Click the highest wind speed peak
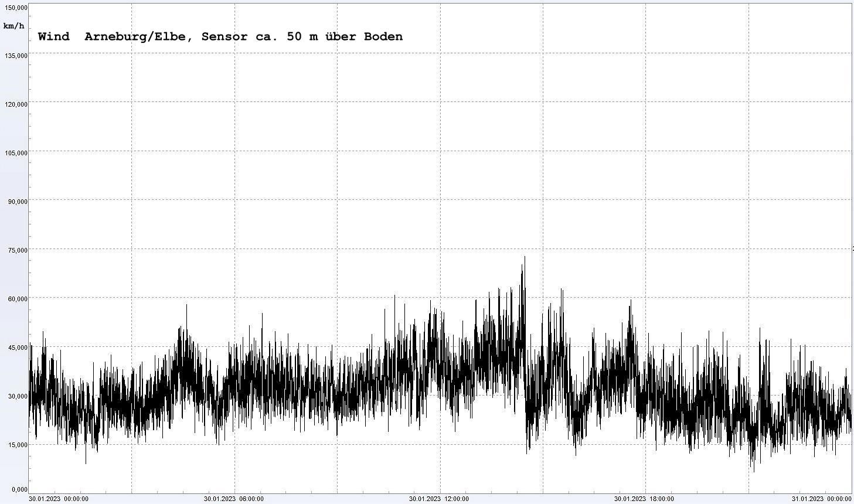 point(525,257)
